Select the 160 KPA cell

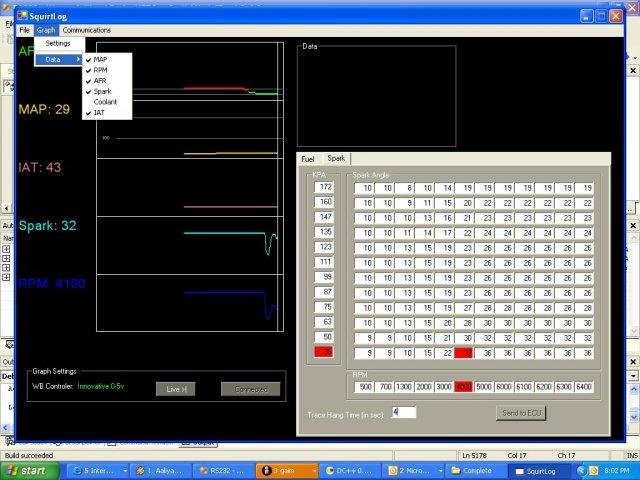pyautogui.click(x=324, y=202)
